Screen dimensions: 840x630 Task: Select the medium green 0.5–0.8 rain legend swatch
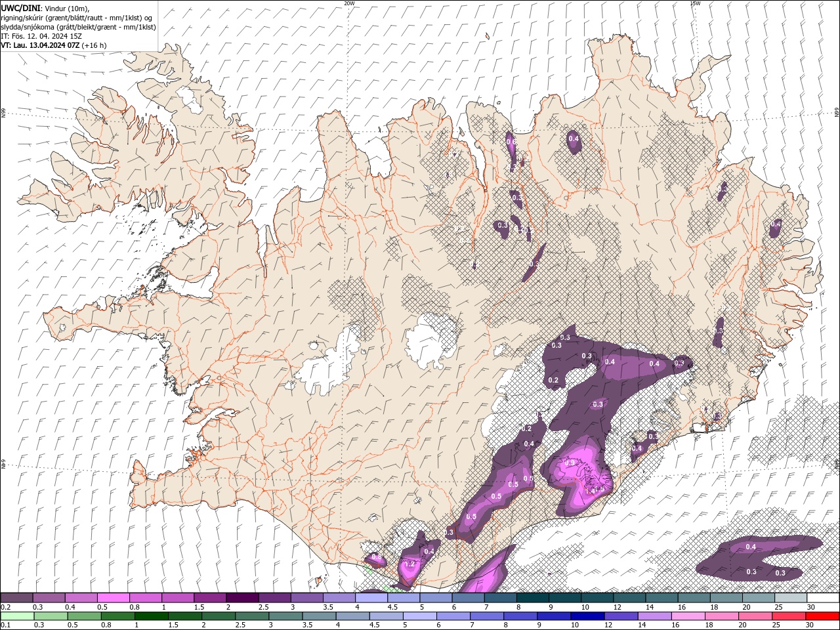point(84,616)
